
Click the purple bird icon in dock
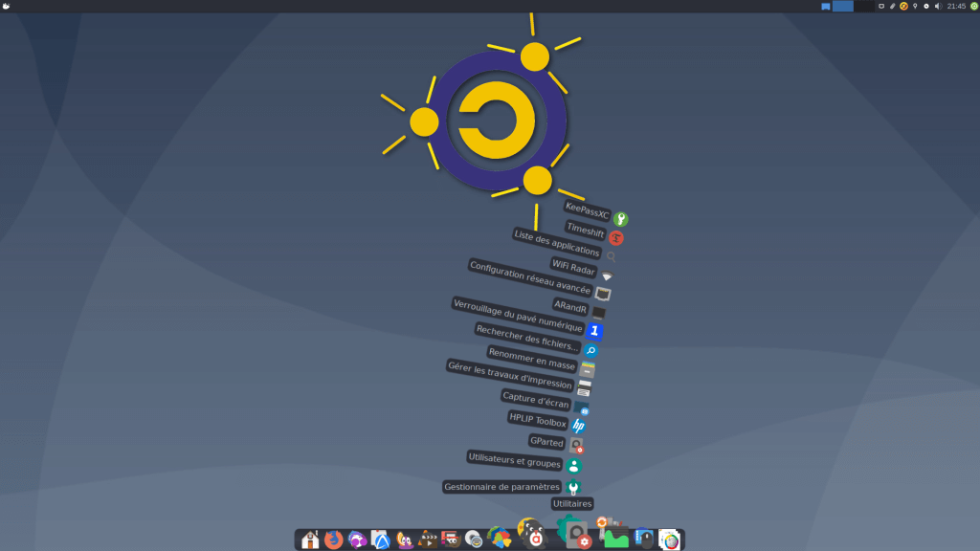(x=358, y=540)
